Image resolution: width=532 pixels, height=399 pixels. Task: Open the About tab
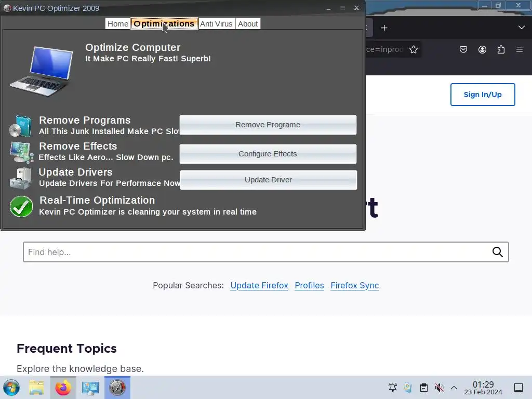click(248, 24)
